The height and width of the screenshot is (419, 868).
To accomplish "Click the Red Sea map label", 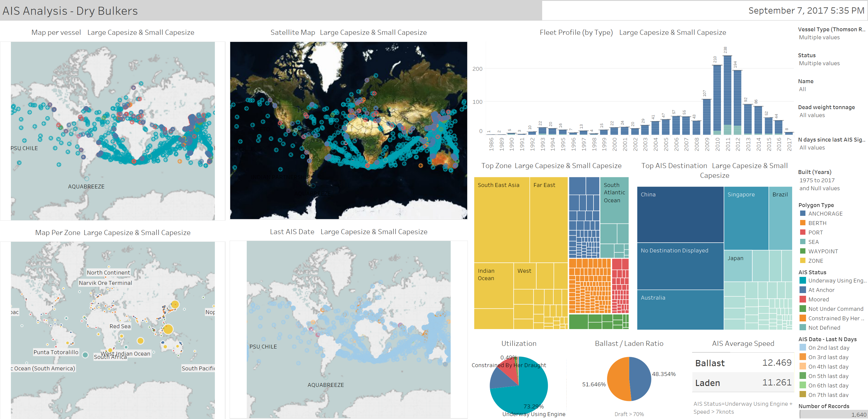I will pyautogui.click(x=120, y=326).
